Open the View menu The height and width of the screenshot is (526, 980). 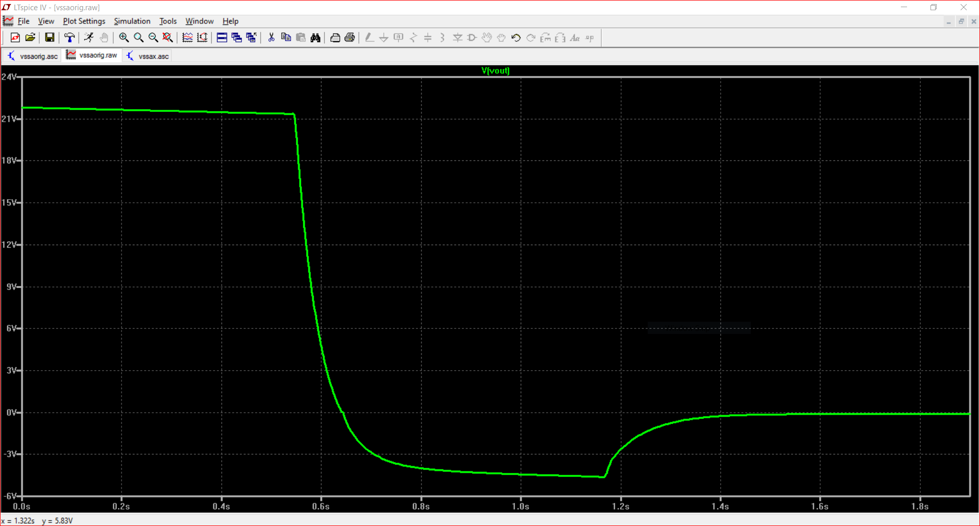click(x=46, y=21)
